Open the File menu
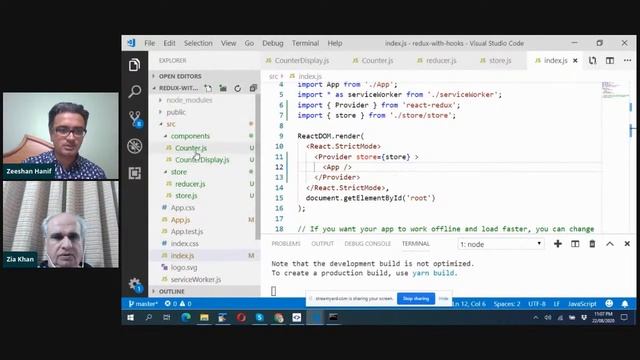Image resolution: width=640 pixels, height=360 pixels. click(x=149, y=43)
